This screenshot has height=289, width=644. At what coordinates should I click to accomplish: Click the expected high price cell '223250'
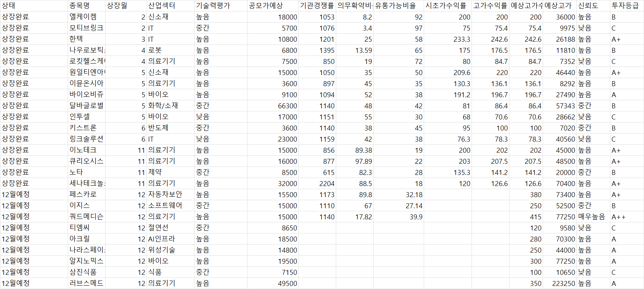pyautogui.click(x=559, y=283)
